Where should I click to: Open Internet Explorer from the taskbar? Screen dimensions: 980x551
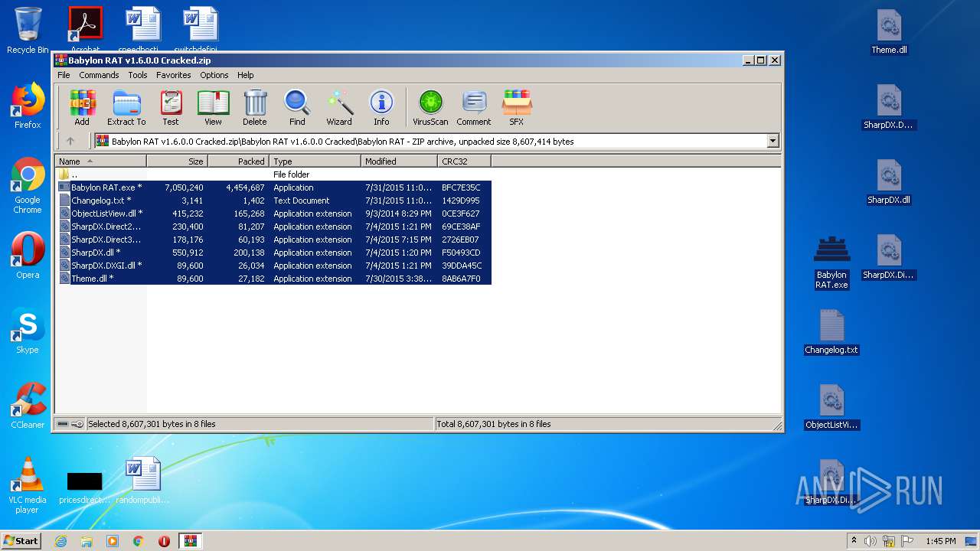[x=61, y=541]
